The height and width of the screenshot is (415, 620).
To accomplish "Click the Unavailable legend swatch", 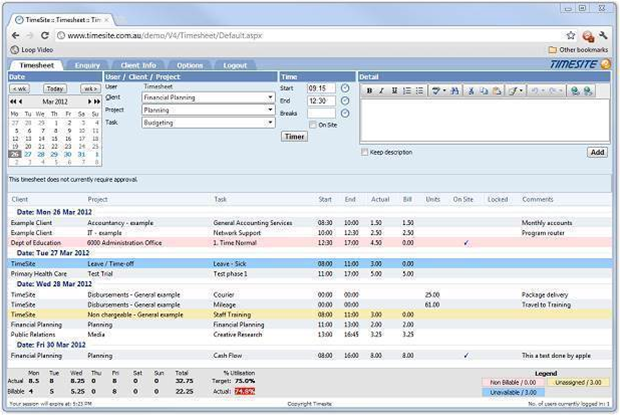I will 513,392.
